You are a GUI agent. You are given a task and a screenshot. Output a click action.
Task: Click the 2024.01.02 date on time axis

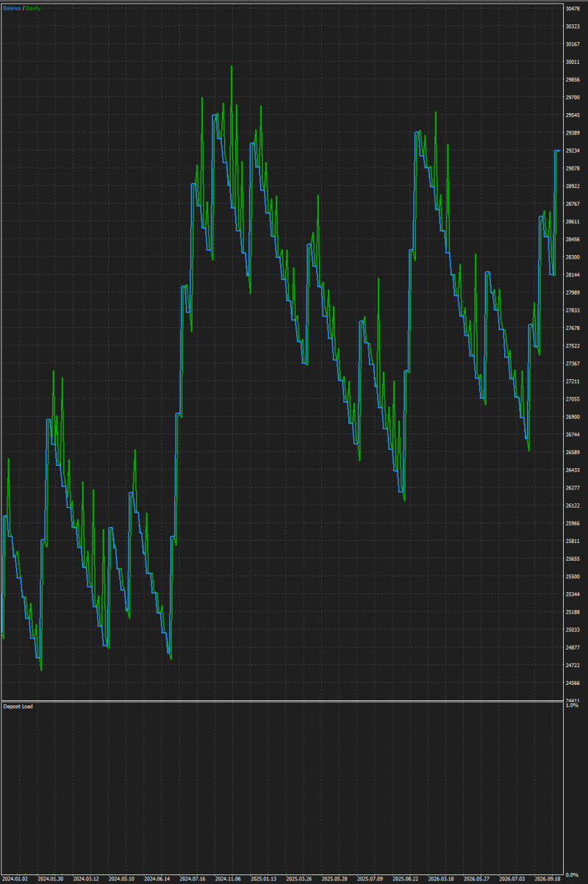(15, 879)
